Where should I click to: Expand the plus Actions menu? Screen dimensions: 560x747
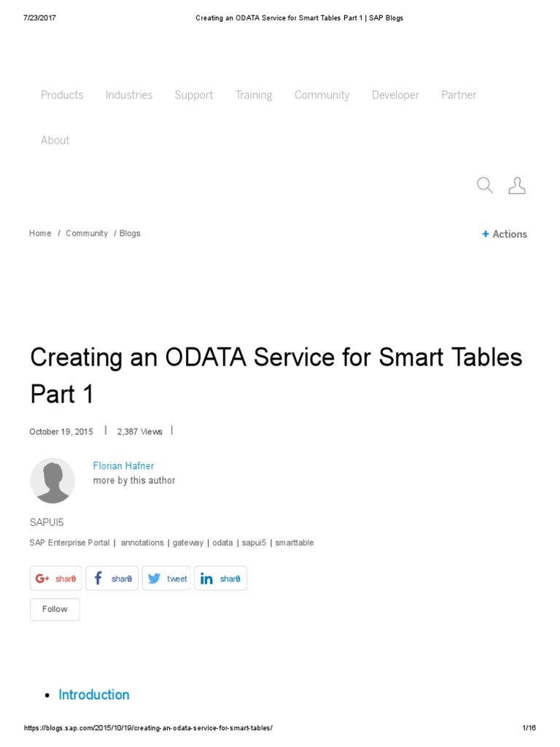coord(505,234)
